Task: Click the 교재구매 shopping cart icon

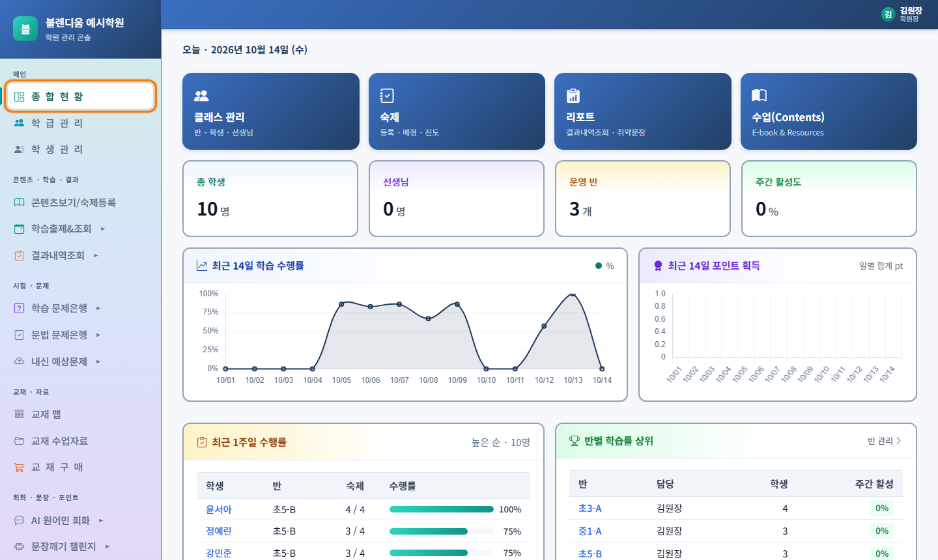Action: click(20, 467)
